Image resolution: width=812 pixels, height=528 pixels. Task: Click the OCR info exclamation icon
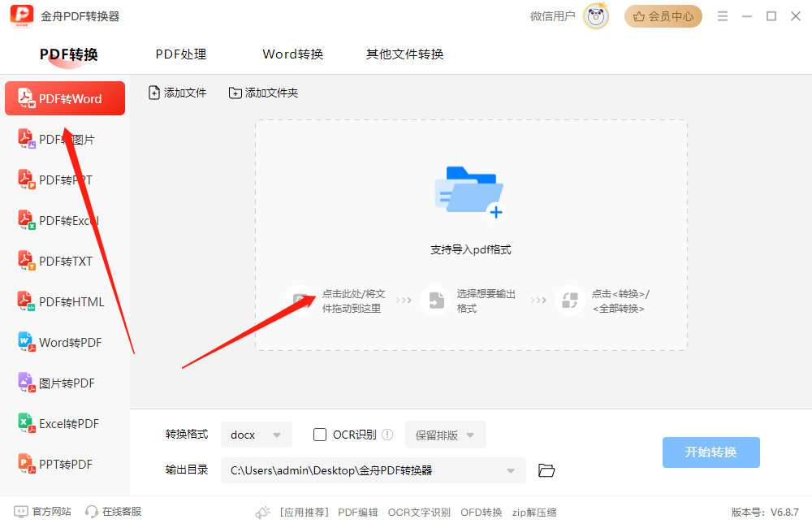387,435
